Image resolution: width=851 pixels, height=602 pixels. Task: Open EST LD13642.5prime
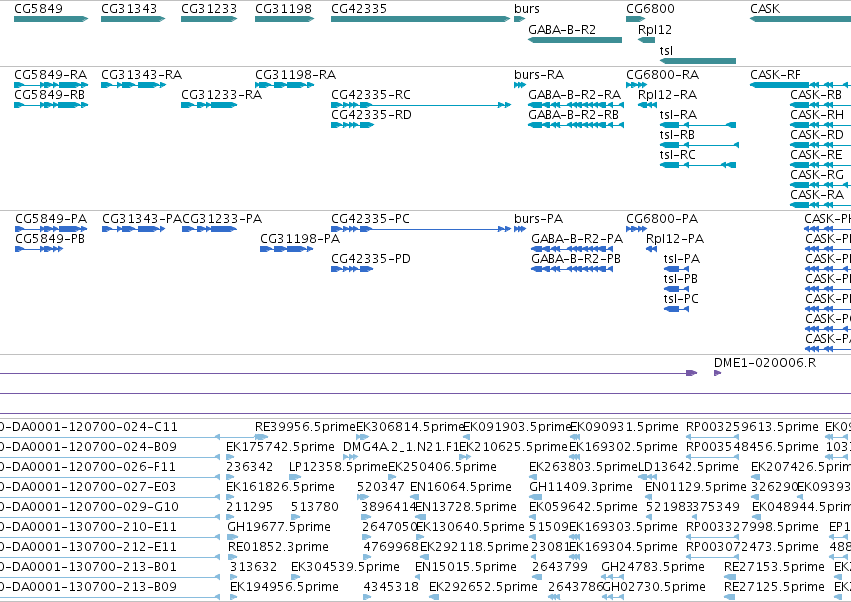[688, 467]
